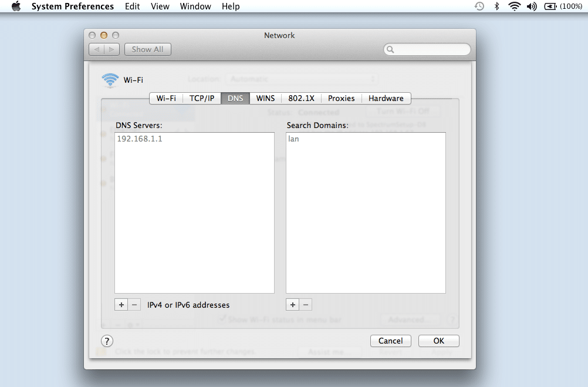The image size is (588, 387).
Task: Open the Proxies tab
Action: coord(341,98)
